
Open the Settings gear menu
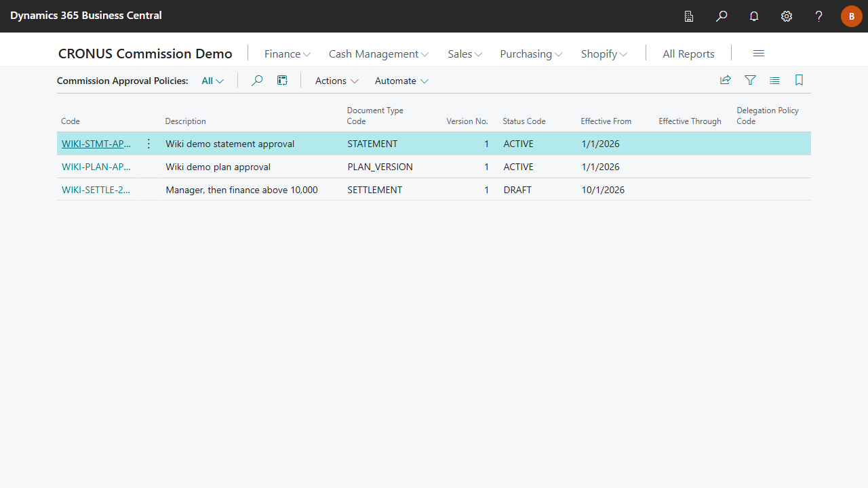coord(787,16)
